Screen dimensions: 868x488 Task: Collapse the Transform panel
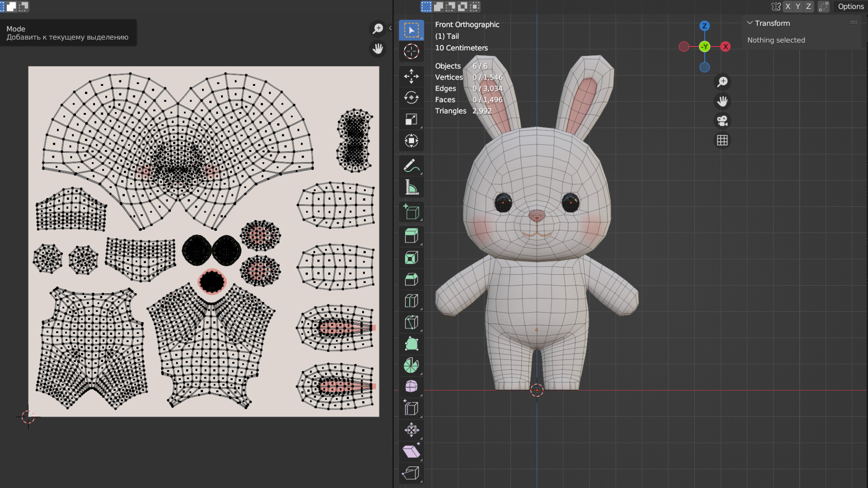coord(750,23)
